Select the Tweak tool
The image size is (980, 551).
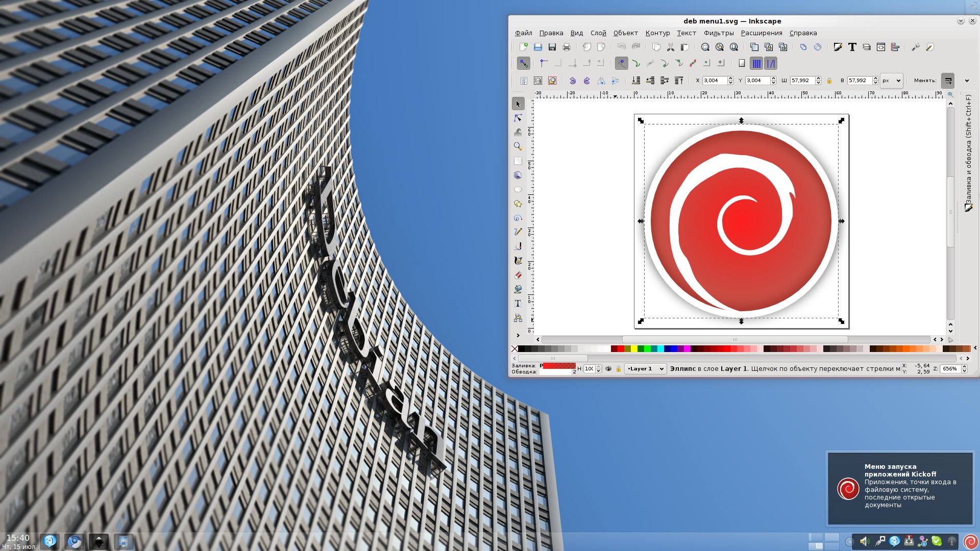coord(518,132)
